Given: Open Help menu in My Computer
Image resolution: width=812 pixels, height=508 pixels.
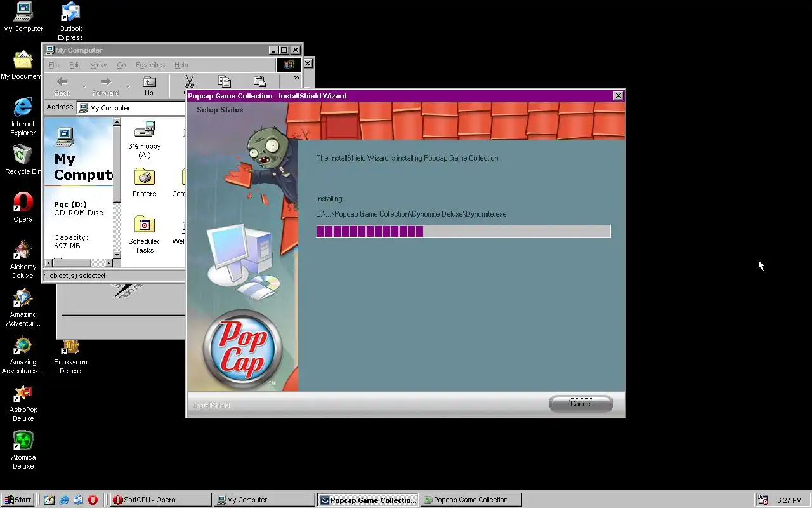Looking at the screenshot, I should click(x=181, y=65).
